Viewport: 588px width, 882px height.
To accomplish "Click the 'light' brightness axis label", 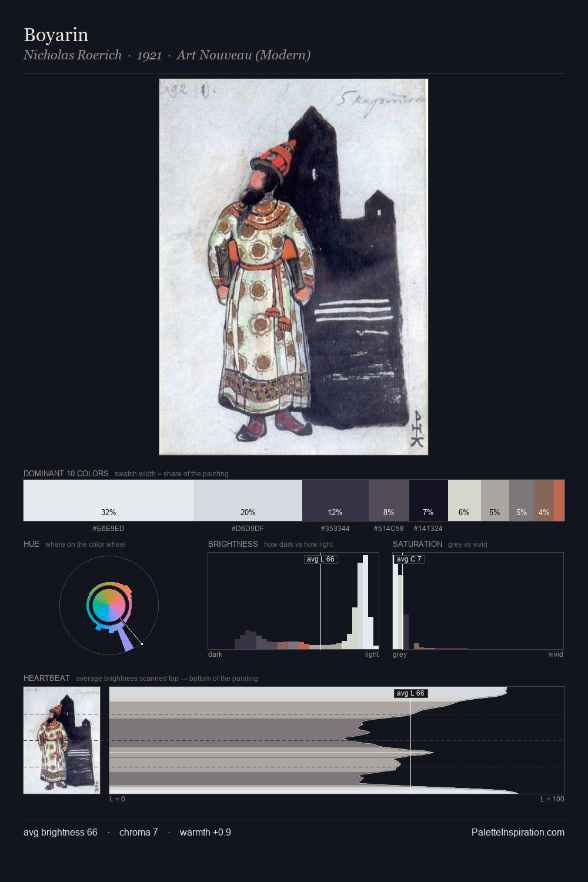I will click(x=372, y=654).
